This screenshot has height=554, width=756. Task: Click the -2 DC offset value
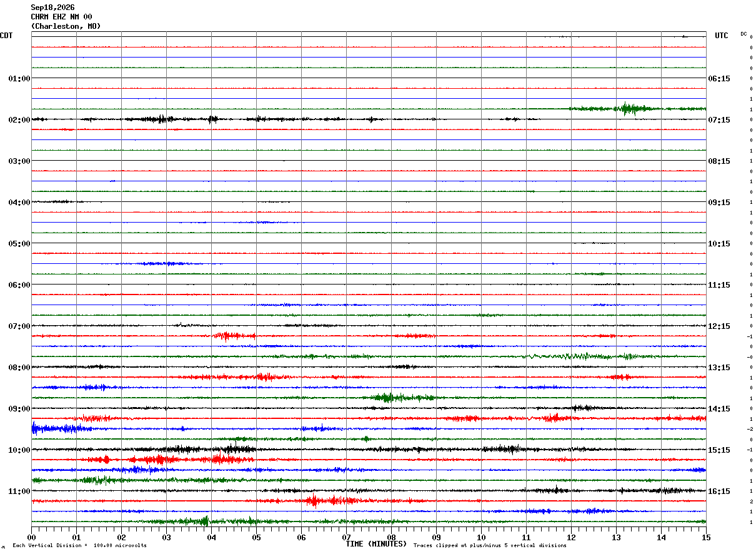(750, 429)
